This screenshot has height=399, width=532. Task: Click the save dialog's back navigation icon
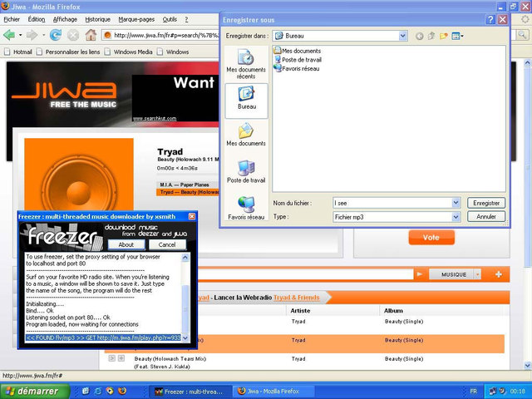click(x=419, y=36)
